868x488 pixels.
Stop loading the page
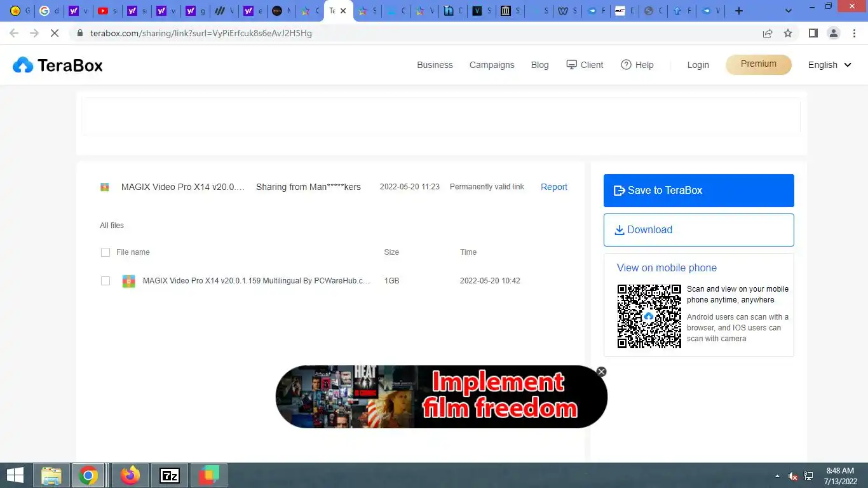(55, 33)
